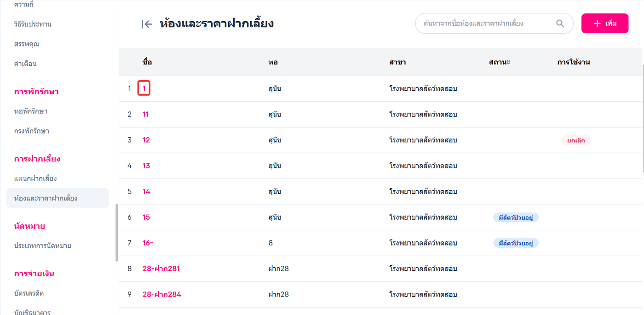The width and height of the screenshot is (644, 315).
Task: Open กรงพักรักษา in the sidebar
Action: (x=32, y=131)
